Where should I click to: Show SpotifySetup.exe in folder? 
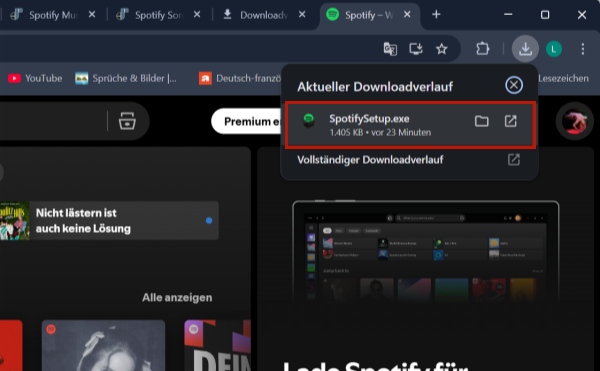(x=481, y=121)
